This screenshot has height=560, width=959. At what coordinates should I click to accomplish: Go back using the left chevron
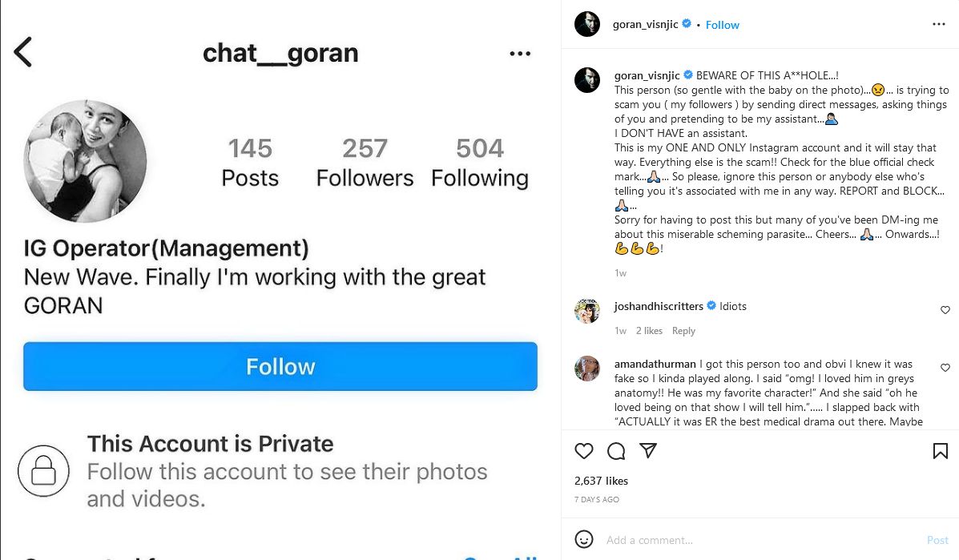click(x=23, y=52)
